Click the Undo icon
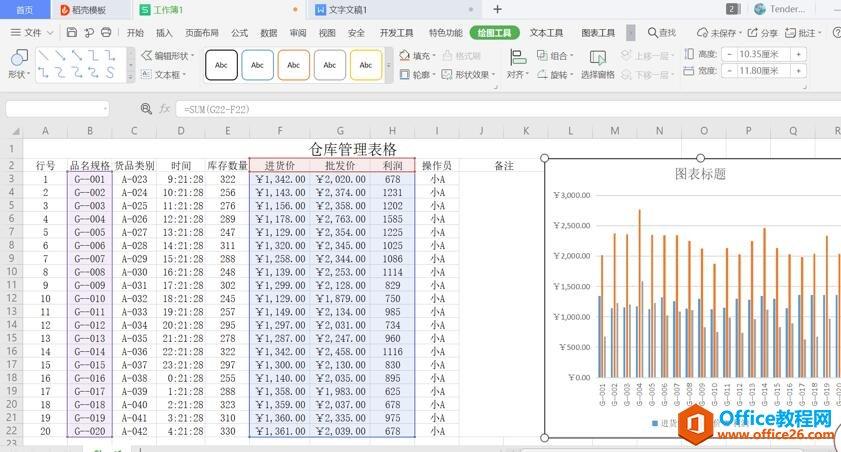841x452 pixels. [88, 33]
